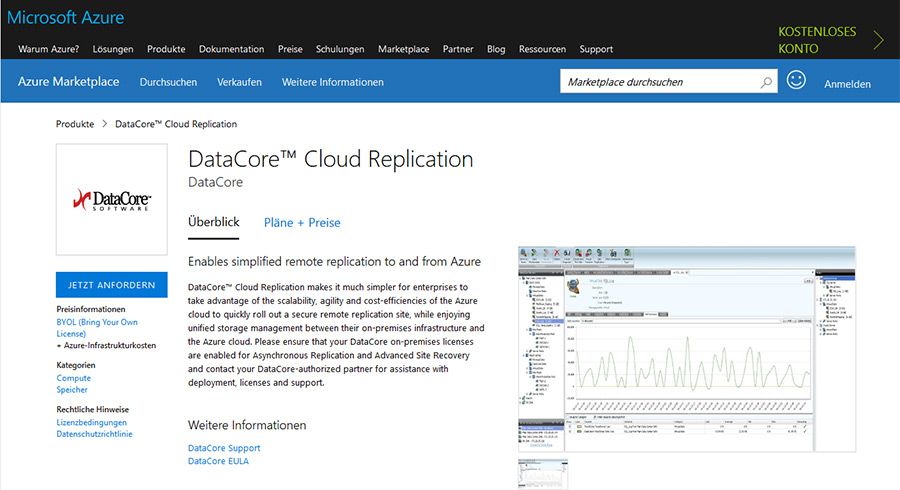Open the DataCore Support link
The width and height of the screenshot is (900, 490).
pos(224,448)
